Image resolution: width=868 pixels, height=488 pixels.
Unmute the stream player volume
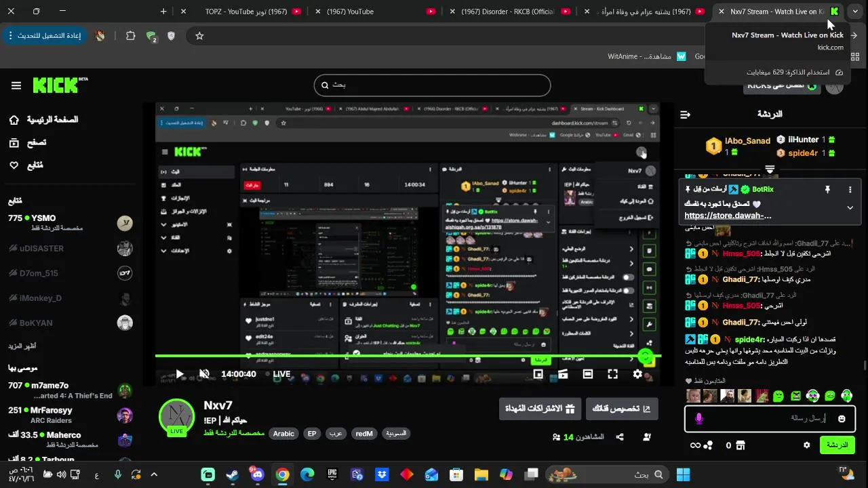(x=204, y=373)
